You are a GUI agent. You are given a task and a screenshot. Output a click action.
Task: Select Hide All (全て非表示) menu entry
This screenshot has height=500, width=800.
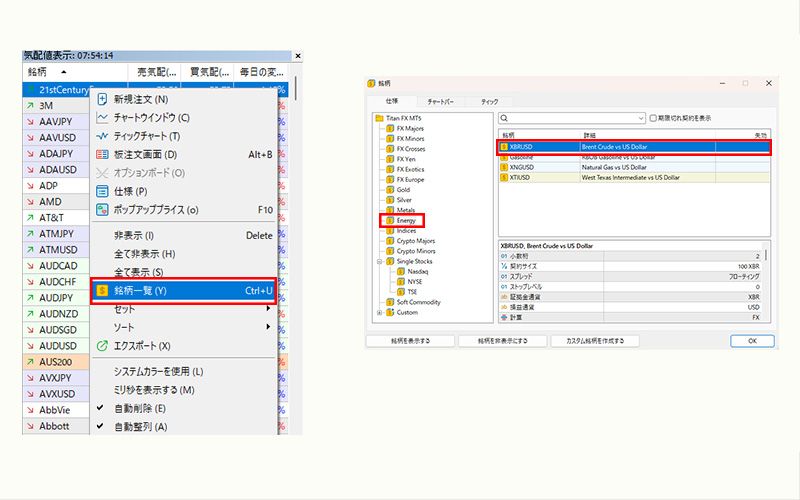184,254
